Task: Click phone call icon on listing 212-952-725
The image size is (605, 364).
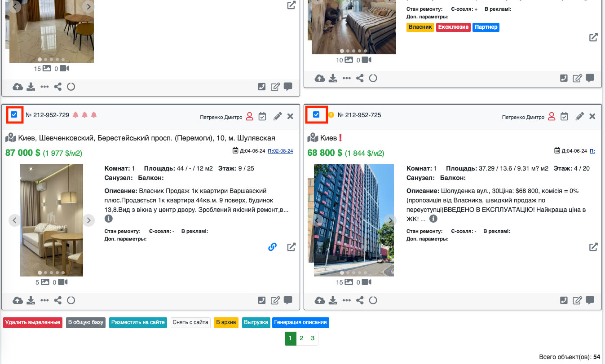Action: pyautogui.click(x=564, y=300)
